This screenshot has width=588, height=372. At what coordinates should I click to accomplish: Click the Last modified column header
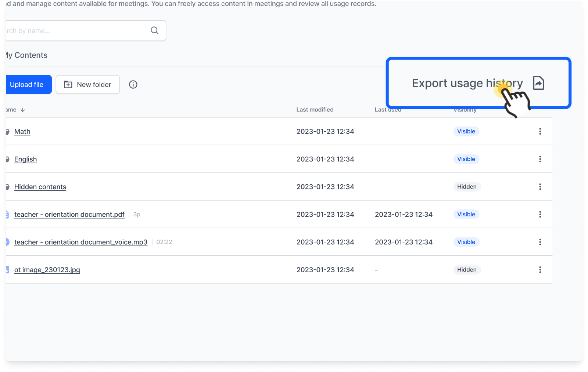(x=315, y=110)
